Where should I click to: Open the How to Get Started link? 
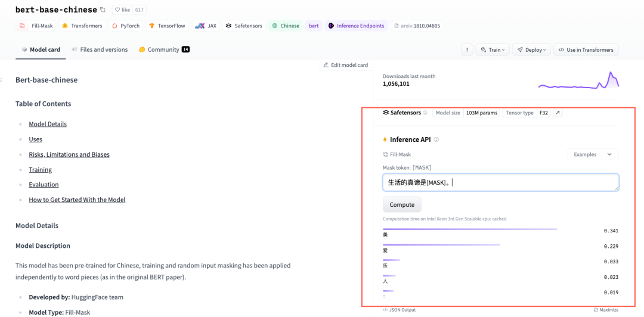[77, 200]
